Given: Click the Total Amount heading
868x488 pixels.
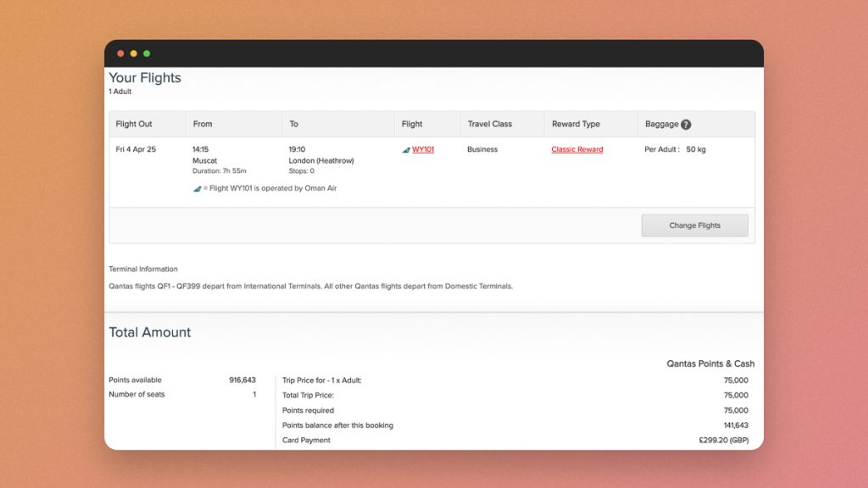Looking at the screenshot, I should coord(150,332).
